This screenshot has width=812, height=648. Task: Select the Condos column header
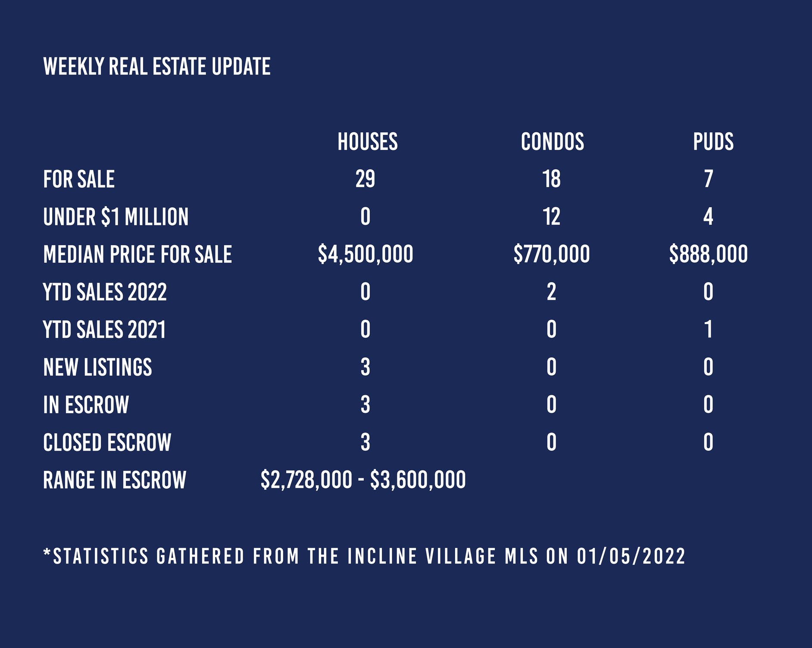[552, 142]
